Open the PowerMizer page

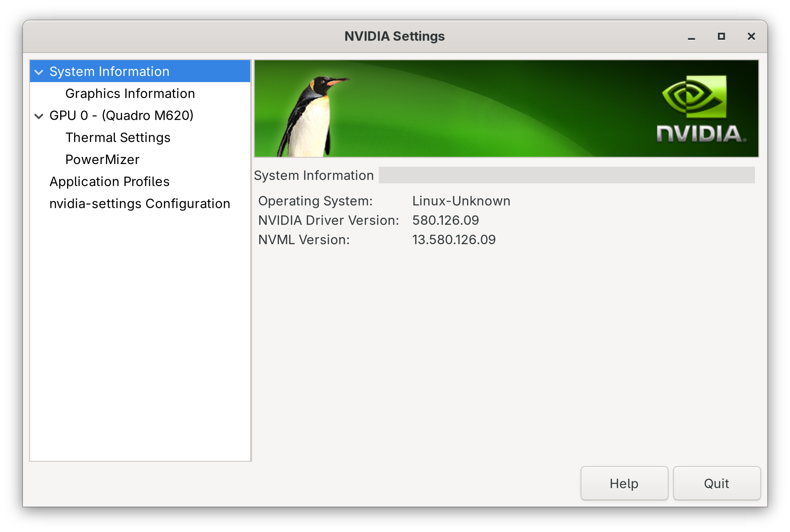(x=102, y=160)
